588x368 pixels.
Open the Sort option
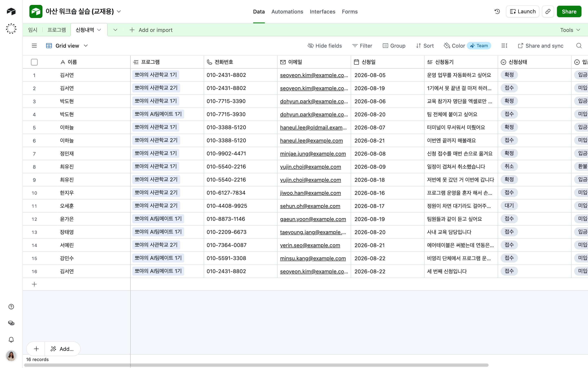425,46
